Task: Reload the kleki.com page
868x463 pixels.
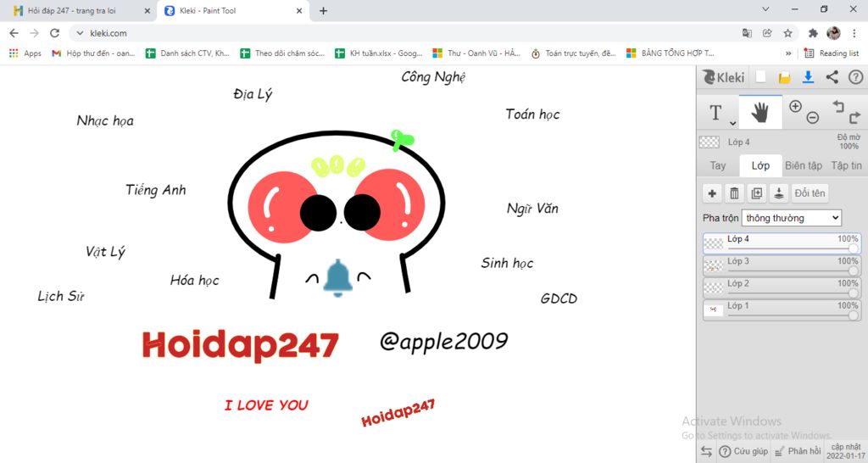Action: [54, 33]
